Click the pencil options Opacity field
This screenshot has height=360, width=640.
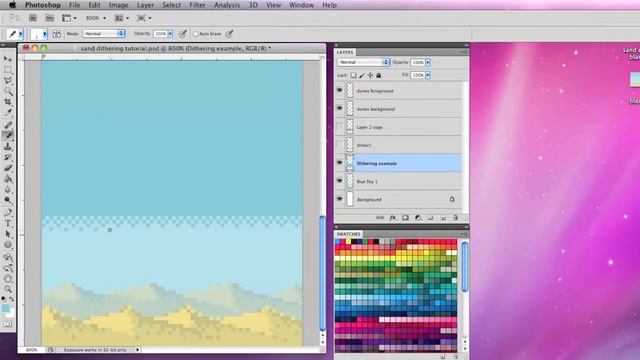160,33
